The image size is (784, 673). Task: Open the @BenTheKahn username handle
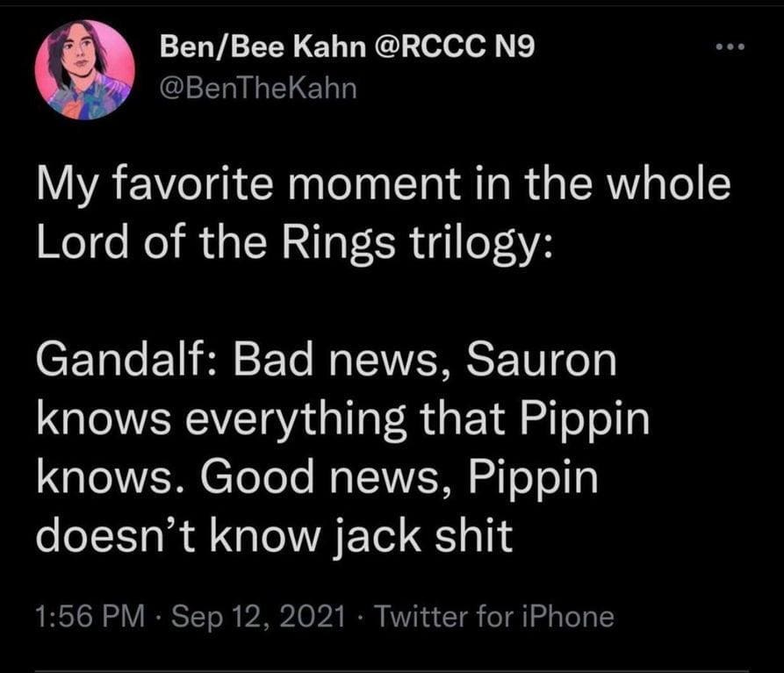[255, 86]
